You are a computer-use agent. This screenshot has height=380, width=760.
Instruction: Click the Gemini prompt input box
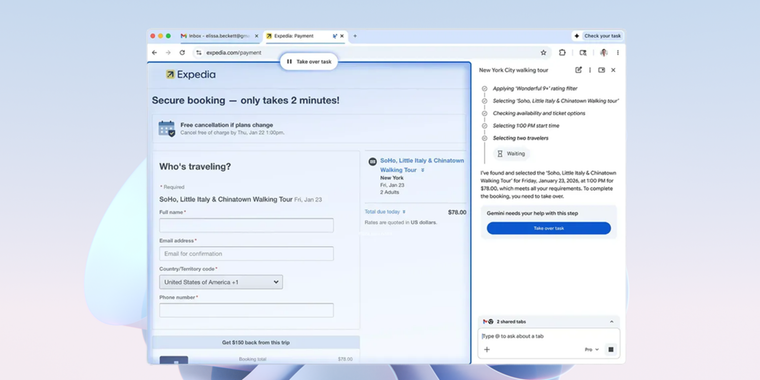click(549, 336)
